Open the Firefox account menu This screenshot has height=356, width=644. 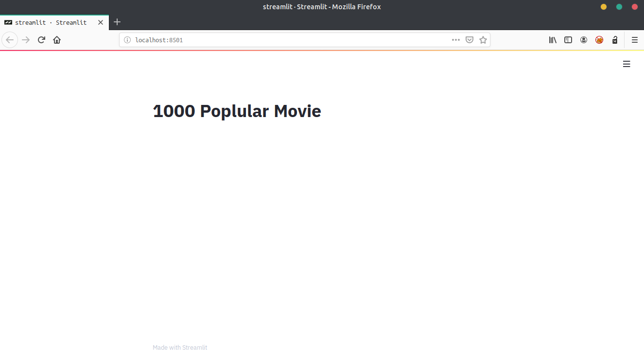[584, 40]
